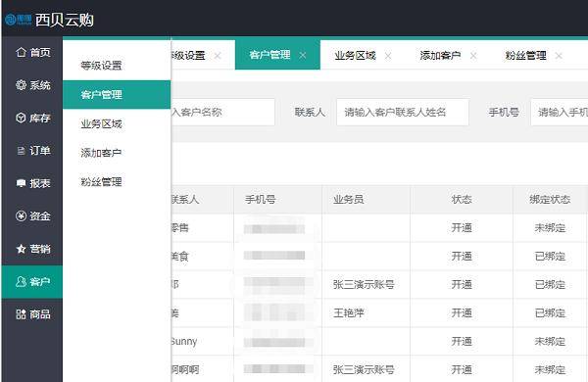Switch to the 业务区域 tab
Screen dimensions: 588x382
tap(355, 56)
